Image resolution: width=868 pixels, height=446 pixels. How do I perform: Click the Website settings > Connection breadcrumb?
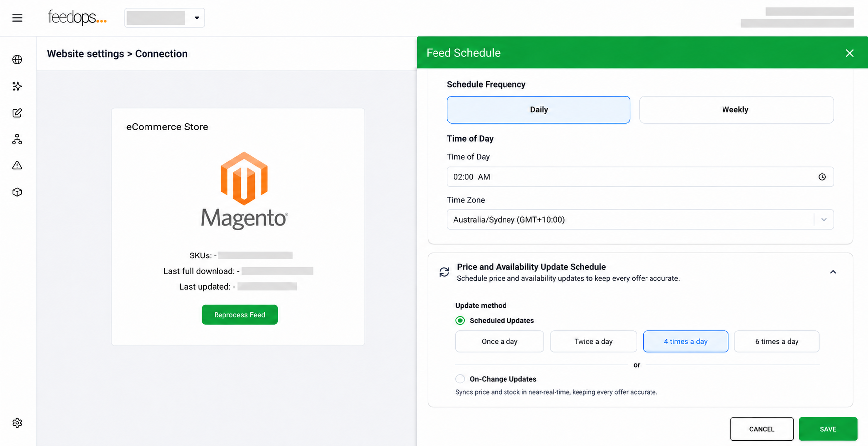tap(117, 54)
